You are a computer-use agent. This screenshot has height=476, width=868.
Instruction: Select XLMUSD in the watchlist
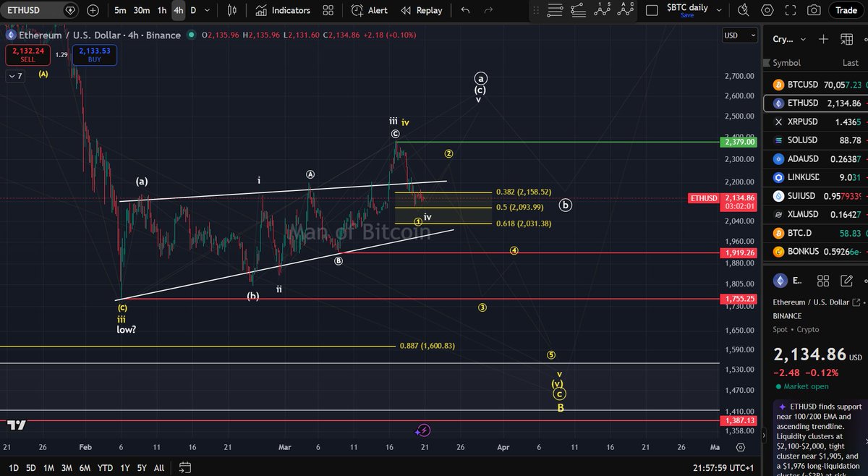pyautogui.click(x=815, y=214)
